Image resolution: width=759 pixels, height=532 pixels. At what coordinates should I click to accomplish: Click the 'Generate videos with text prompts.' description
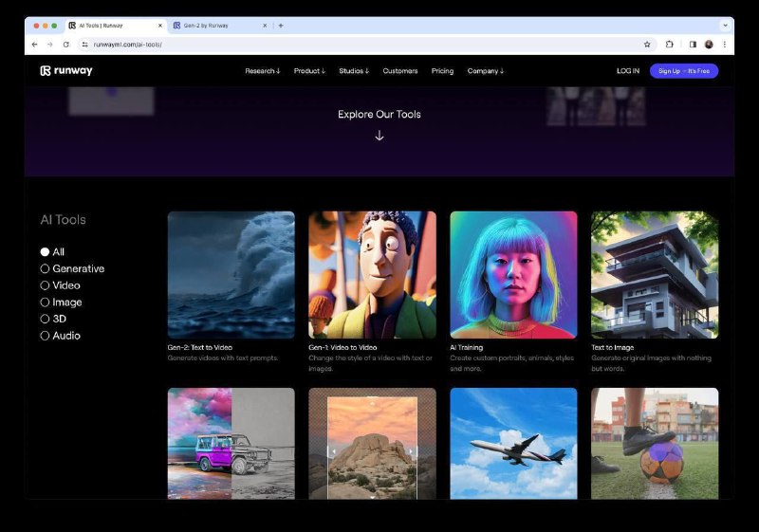(223, 358)
